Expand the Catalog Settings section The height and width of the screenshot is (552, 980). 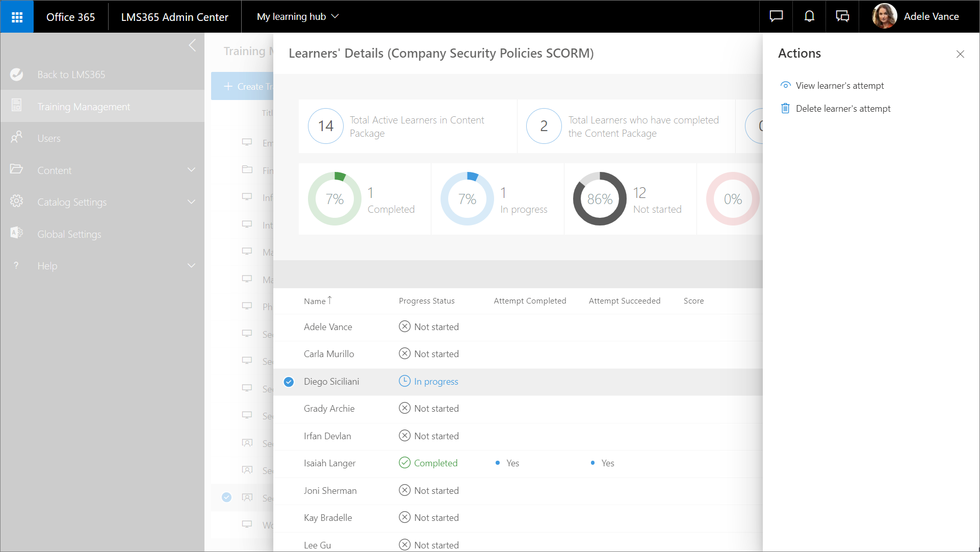(x=191, y=202)
